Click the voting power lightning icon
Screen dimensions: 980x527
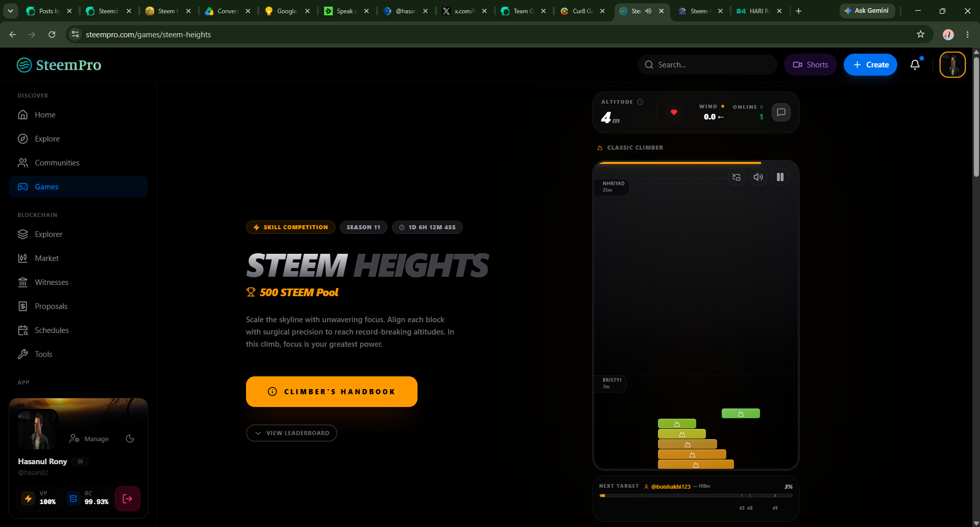pyautogui.click(x=29, y=498)
